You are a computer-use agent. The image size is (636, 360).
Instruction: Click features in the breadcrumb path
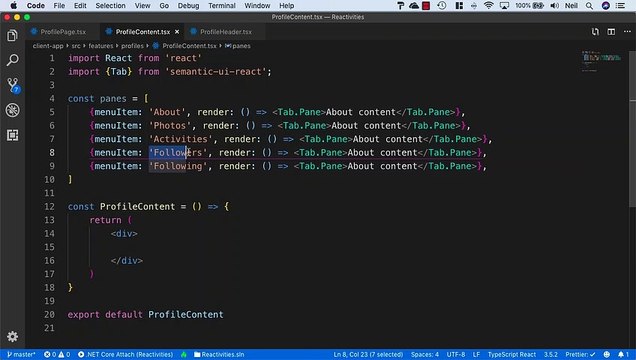pos(101,46)
